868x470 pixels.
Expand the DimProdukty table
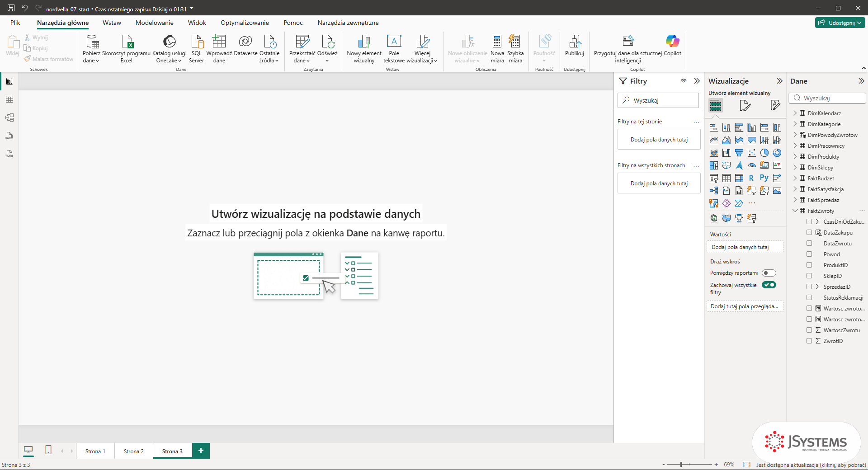[795, 156]
